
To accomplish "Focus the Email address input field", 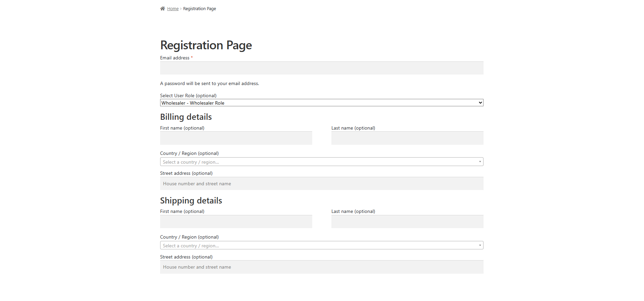I will tap(322, 68).
